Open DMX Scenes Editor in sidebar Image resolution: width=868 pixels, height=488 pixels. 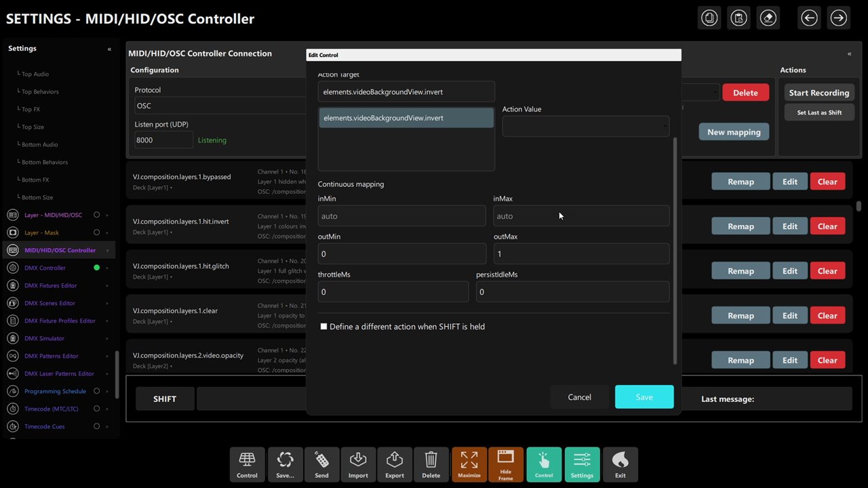[50, 303]
